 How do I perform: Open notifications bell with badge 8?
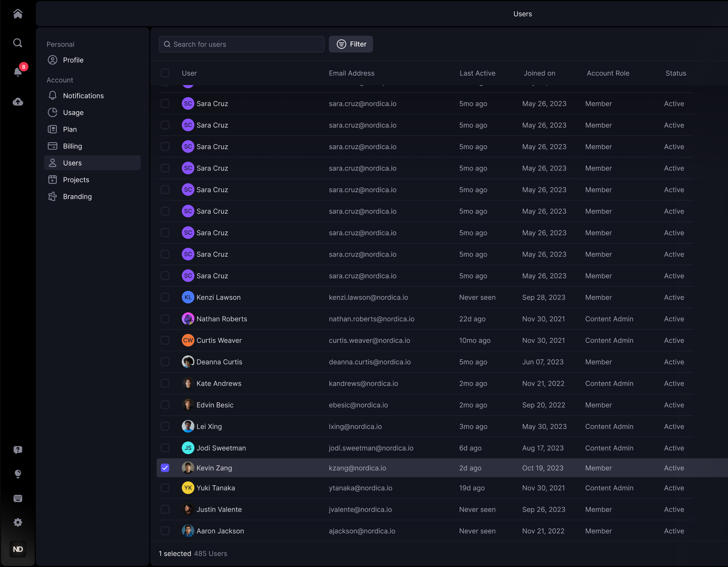18,72
